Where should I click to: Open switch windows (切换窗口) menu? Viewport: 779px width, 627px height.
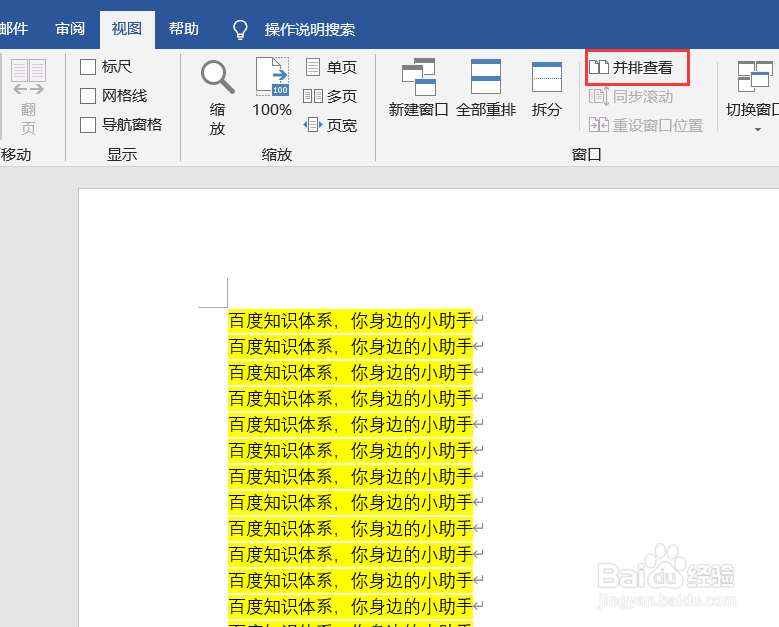pos(753,96)
